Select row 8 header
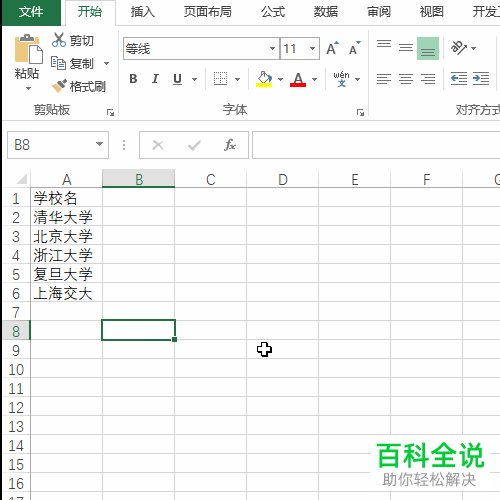 [16, 331]
